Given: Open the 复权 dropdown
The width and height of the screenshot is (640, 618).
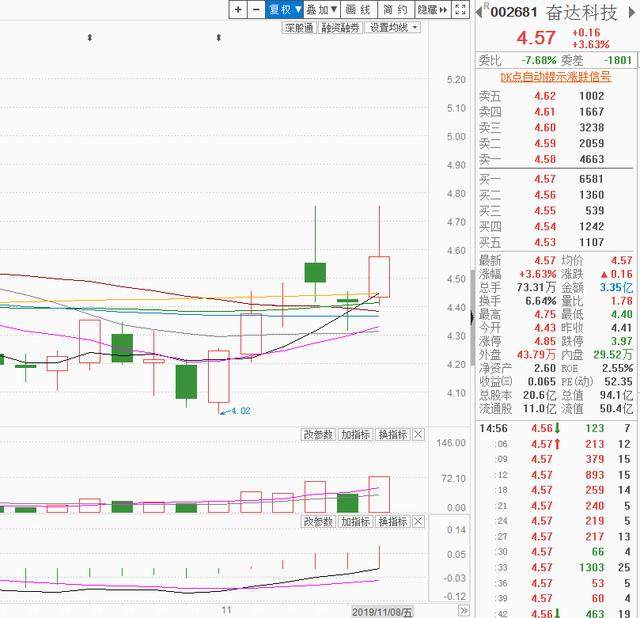Looking at the screenshot, I should click(x=284, y=9).
